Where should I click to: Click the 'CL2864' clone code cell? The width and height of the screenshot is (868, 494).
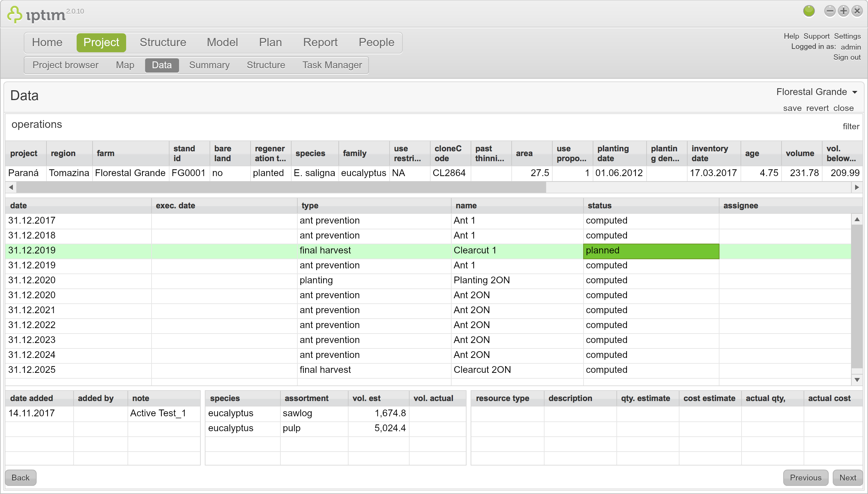pyautogui.click(x=450, y=173)
